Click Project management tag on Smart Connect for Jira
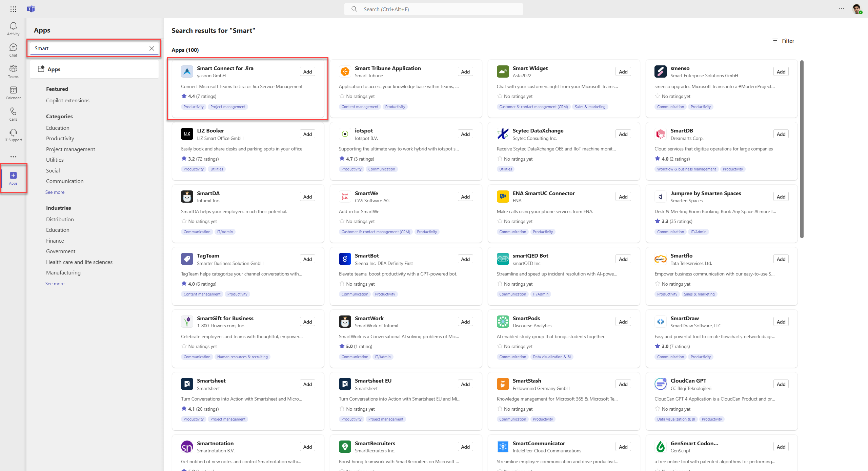Screen dimensions: 868x471 [x=228, y=107]
